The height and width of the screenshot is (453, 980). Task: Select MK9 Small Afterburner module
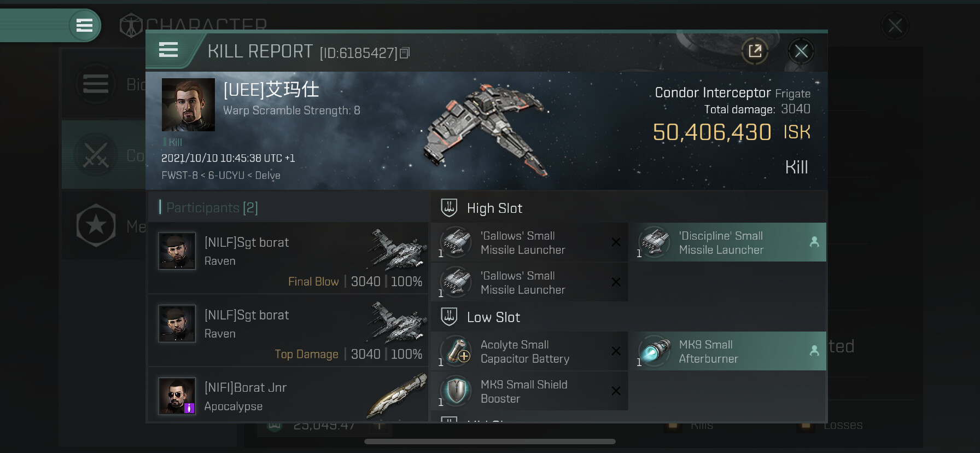pyautogui.click(x=727, y=351)
